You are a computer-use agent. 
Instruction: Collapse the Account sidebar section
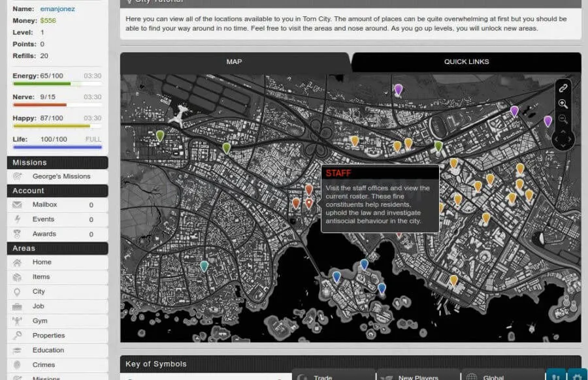coord(57,191)
